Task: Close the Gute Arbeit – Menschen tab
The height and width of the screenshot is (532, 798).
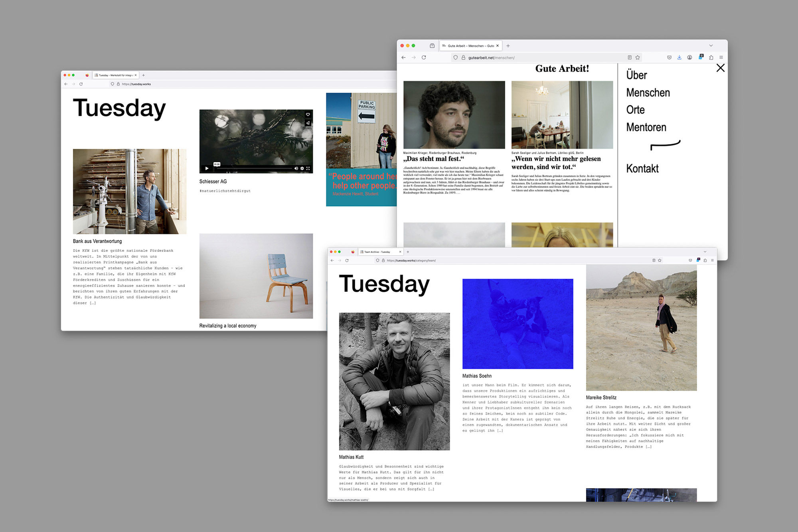Action: 498,45
